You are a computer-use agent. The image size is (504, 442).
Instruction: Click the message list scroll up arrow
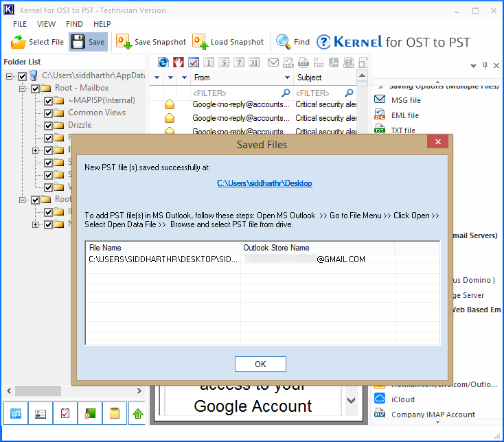click(x=363, y=75)
